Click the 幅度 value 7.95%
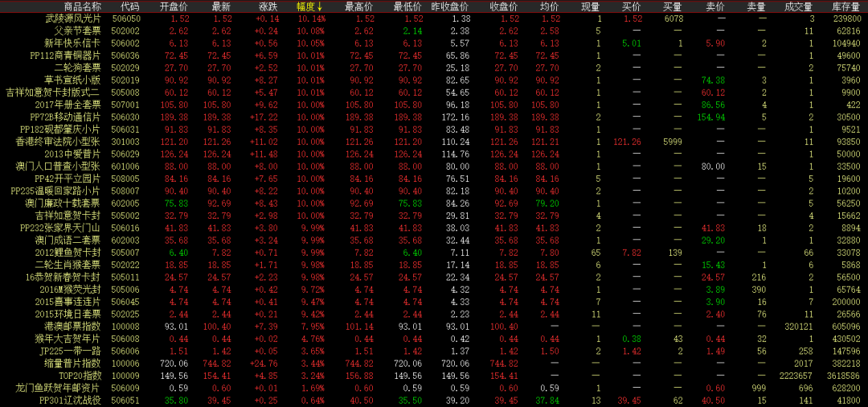The height and width of the screenshot is (407, 868). tap(314, 326)
